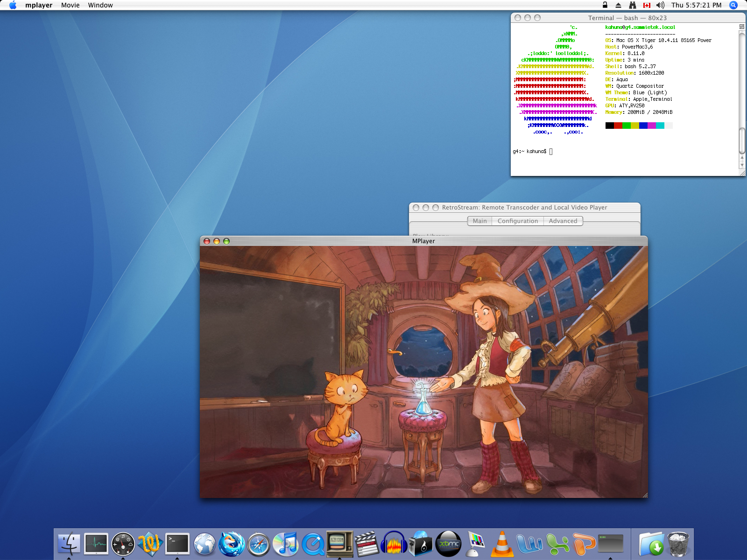Image resolution: width=747 pixels, height=560 pixels.
Task: Click the kahuna@g4 hostname text in Terminal
Action: (x=640, y=28)
